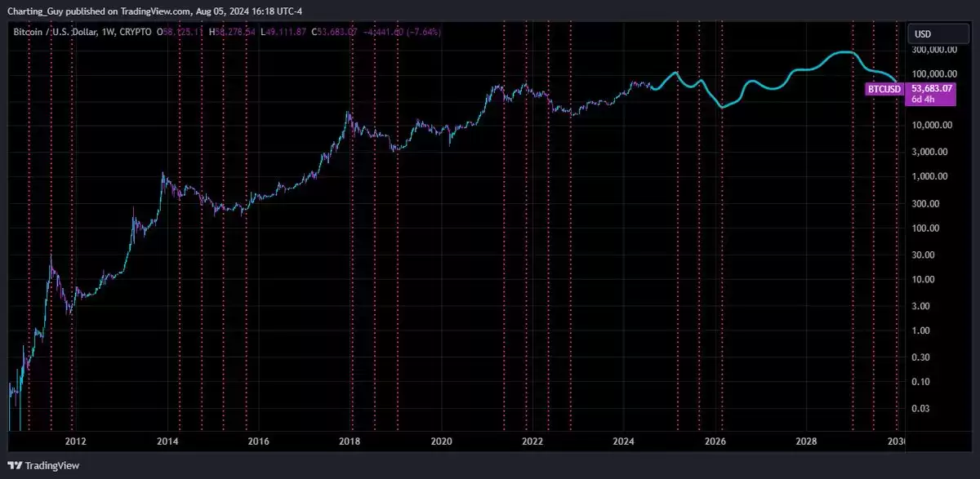Image resolution: width=980 pixels, height=479 pixels.
Task: Click the "Bitcoin / U.S. Dollar" symbol title
Action: pyautogui.click(x=58, y=32)
